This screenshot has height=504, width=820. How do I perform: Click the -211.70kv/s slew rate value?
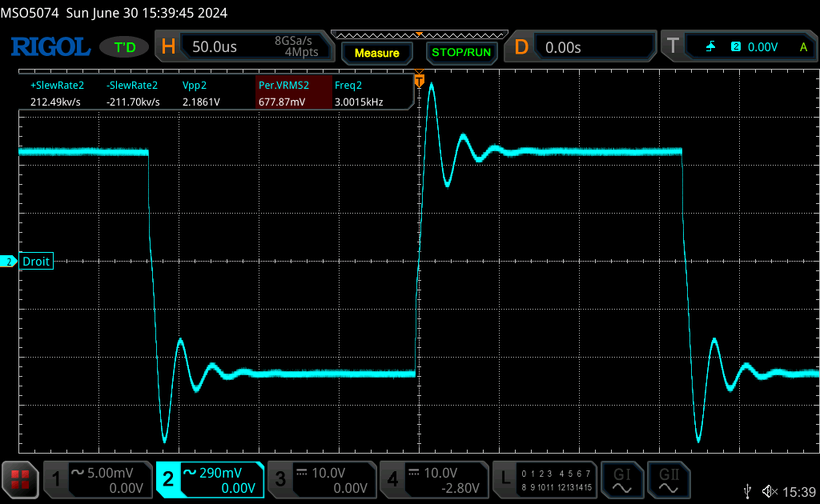click(x=133, y=102)
